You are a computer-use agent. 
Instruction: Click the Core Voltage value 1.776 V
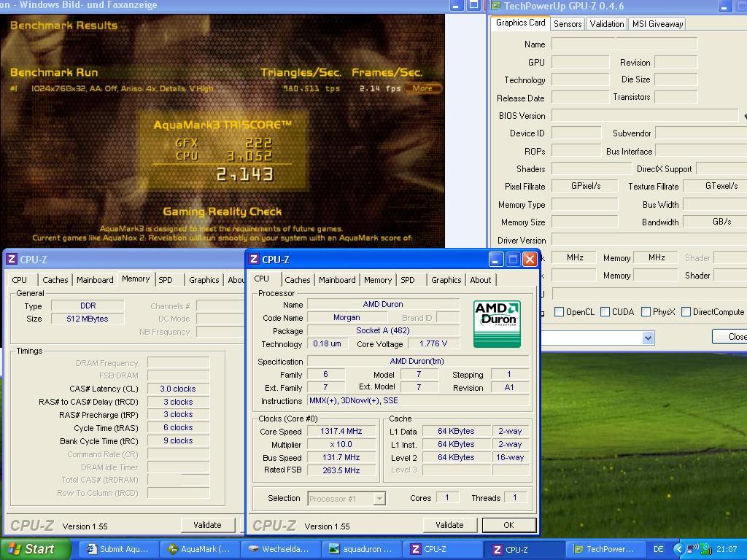click(x=433, y=344)
